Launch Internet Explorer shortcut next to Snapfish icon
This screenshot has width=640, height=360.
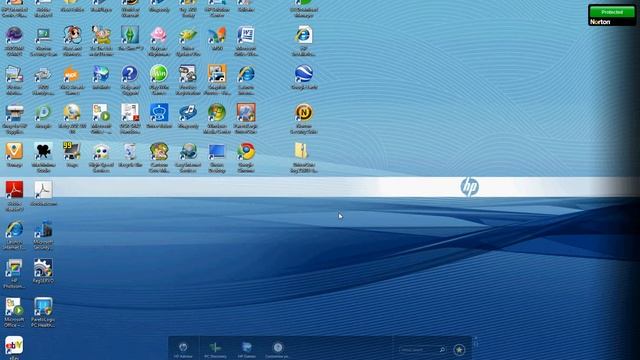point(246,74)
